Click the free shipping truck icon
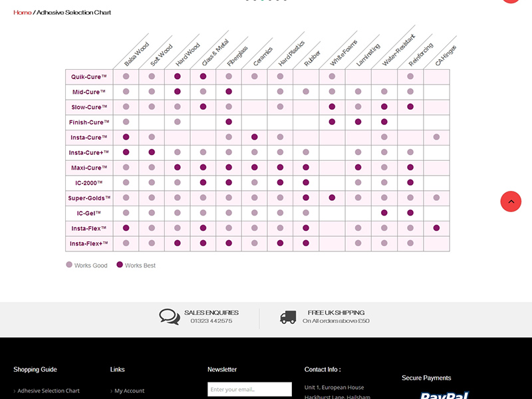This screenshot has width=532, height=399. point(288,317)
